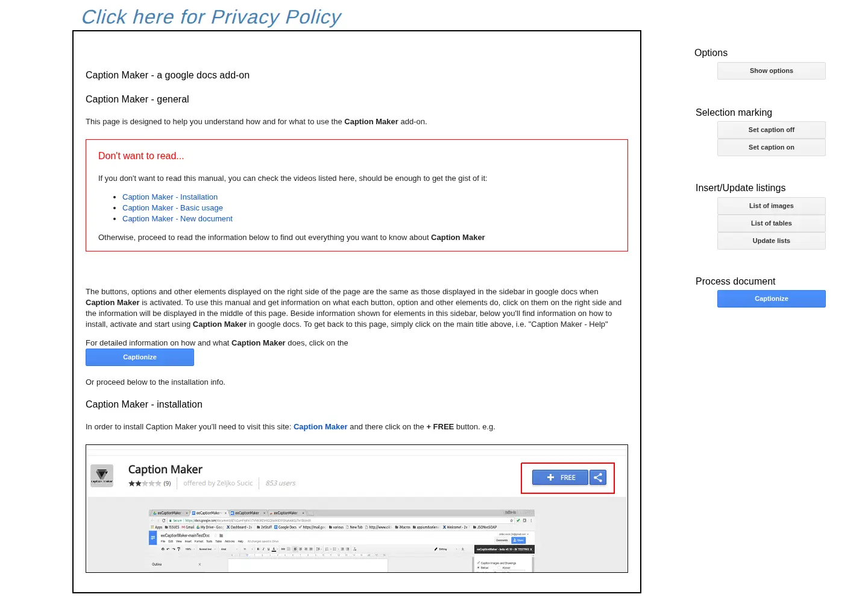
Task: Click the 'Selection marking' sidebar heading
Action: click(x=734, y=113)
